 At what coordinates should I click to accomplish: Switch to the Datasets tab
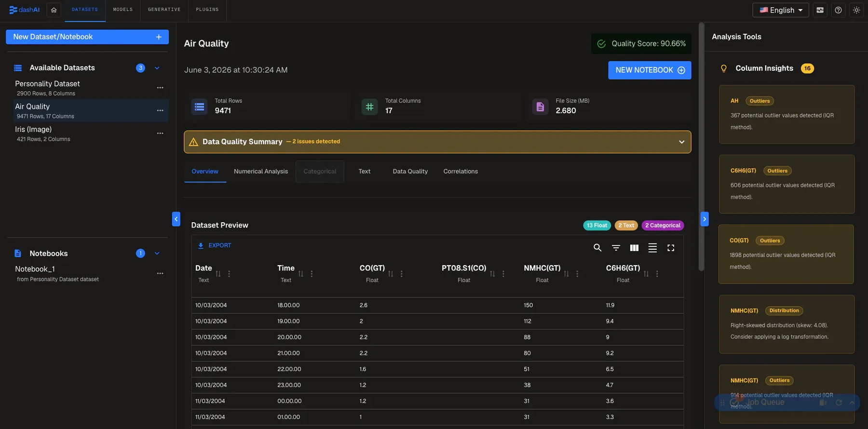tap(85, 10)
